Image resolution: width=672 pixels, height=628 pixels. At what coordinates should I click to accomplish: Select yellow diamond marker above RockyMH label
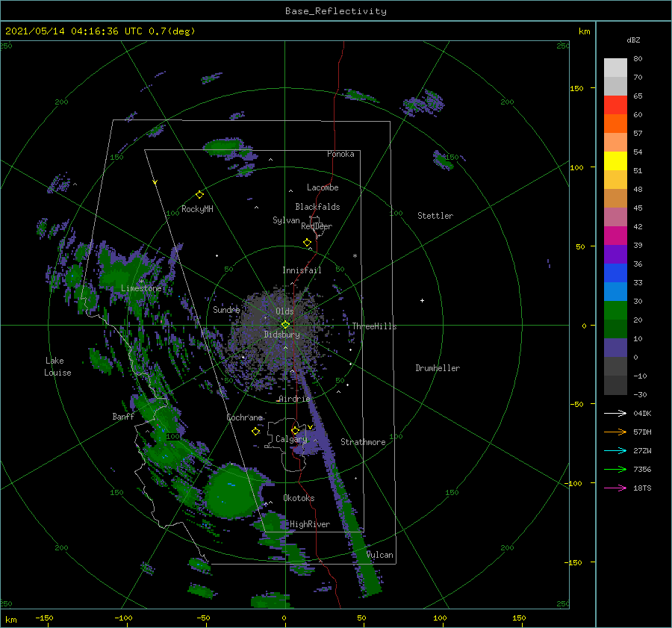click(199, 195)
